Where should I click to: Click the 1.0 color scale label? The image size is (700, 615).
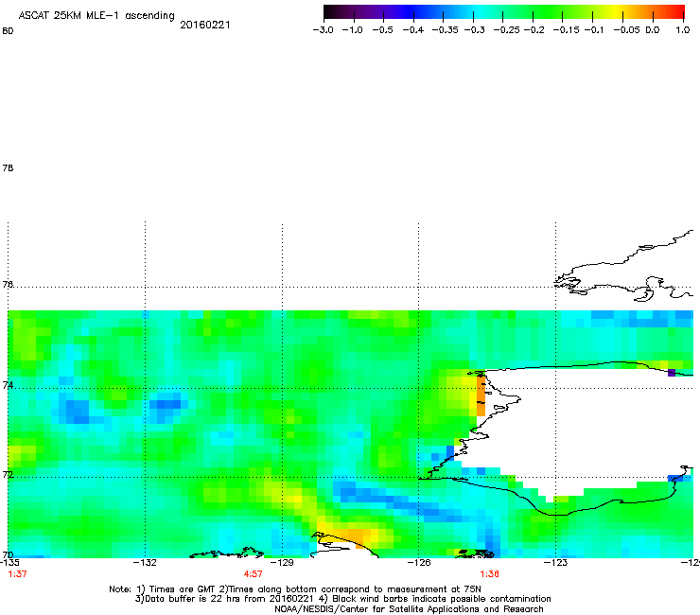[683, 30]
